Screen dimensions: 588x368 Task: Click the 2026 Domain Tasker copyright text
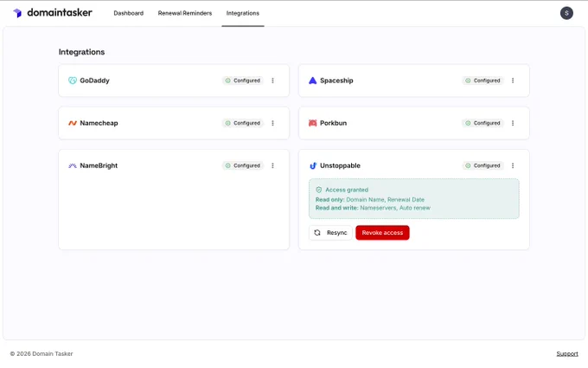(x=42, y=354)
